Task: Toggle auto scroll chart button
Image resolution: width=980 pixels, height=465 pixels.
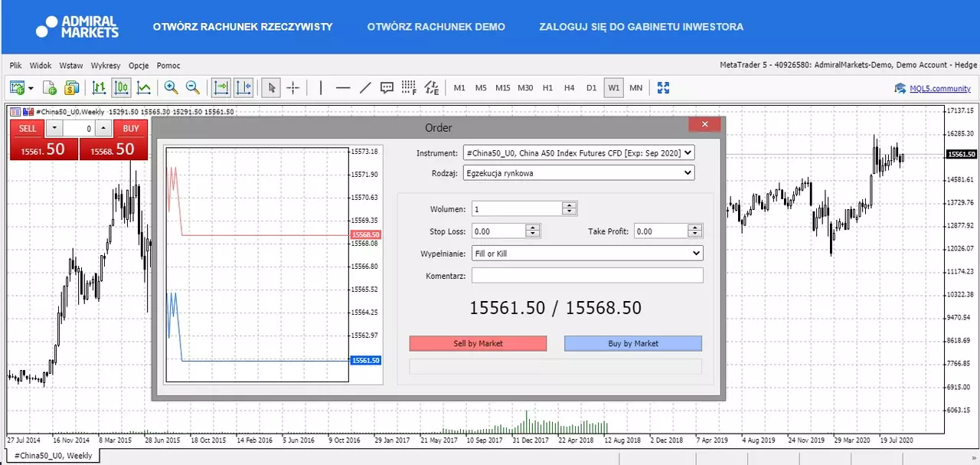Action: (220, 87)
